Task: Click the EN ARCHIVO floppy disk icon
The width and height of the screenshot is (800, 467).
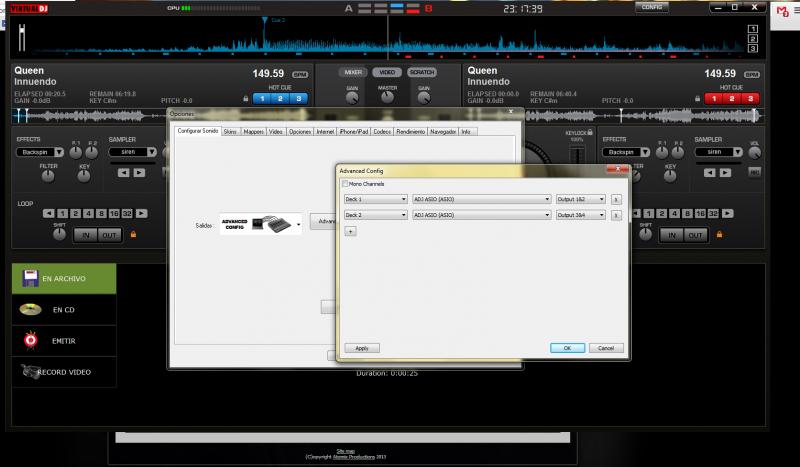Action: pos(29,280)
